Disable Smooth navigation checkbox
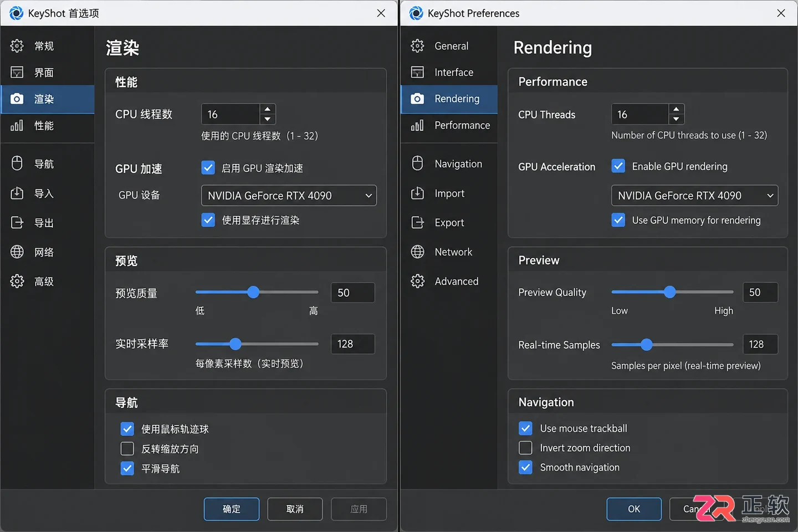 (526, 468)
